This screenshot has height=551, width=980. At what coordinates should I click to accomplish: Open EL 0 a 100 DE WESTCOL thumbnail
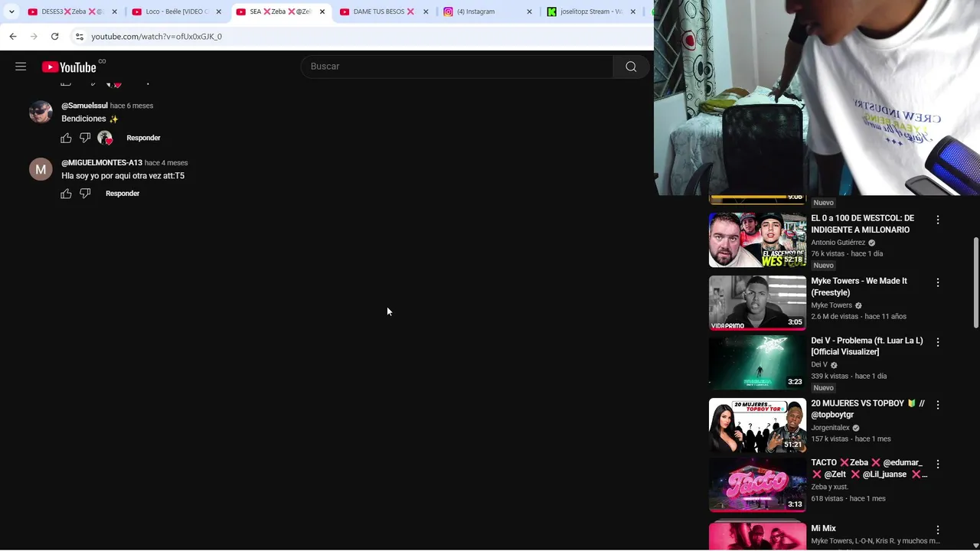(757, 240)
